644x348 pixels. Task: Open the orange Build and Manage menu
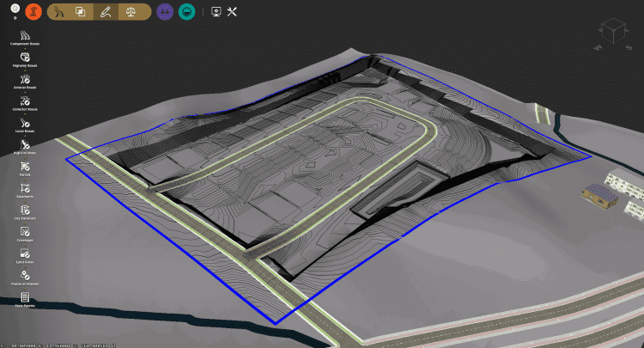pos(32,12)
